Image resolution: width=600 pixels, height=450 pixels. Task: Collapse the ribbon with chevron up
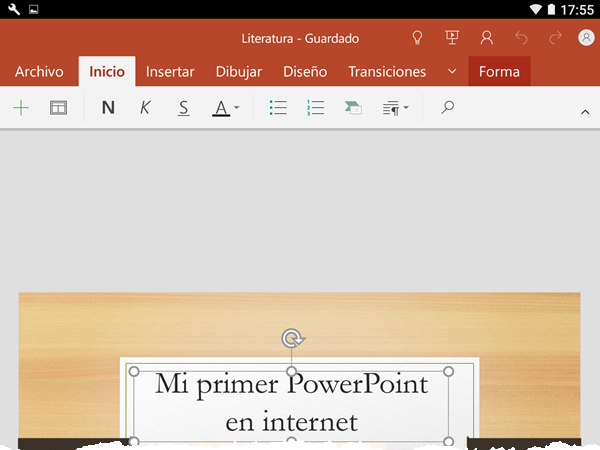click(585, 112)
